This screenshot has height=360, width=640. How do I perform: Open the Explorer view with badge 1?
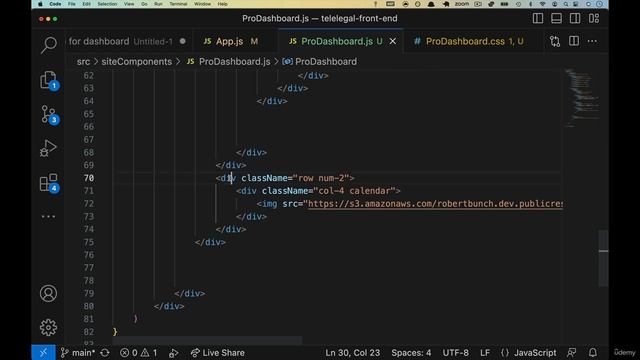point(49,80)
